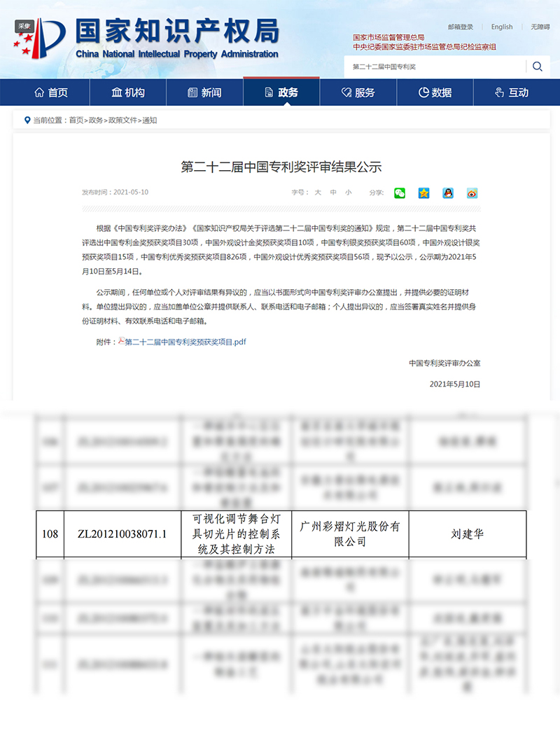Screen dimensions: 560x731
Task: Open the 服务 navigation tab
Action: 358,92
